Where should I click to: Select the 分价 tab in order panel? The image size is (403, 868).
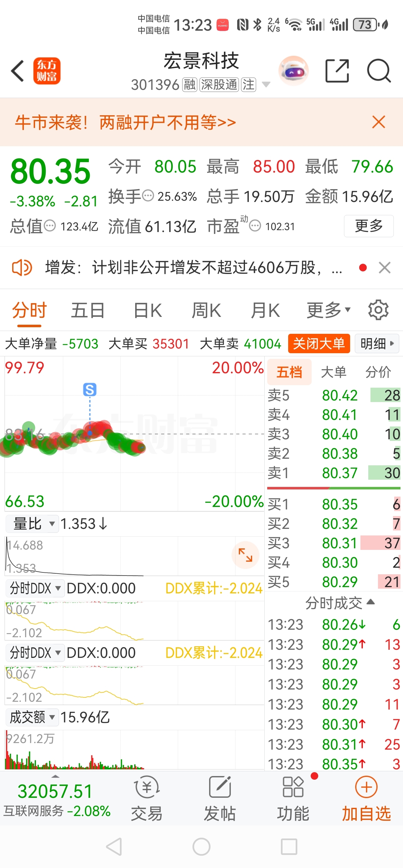[378, 372]
